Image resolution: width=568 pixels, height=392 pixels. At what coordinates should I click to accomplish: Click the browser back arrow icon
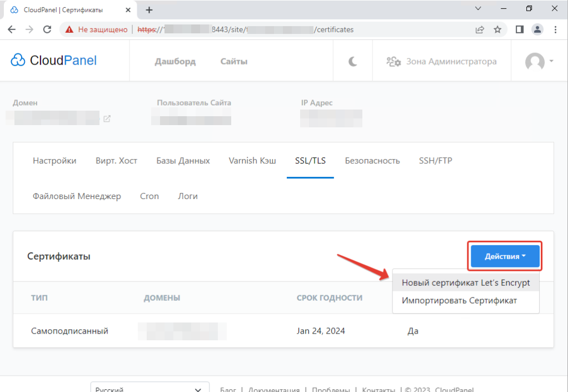click(11, 29)
